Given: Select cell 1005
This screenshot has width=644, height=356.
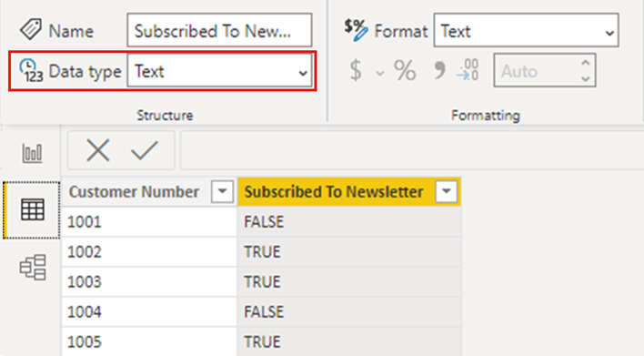Looking at the screenshot, I should pos(149,341).
